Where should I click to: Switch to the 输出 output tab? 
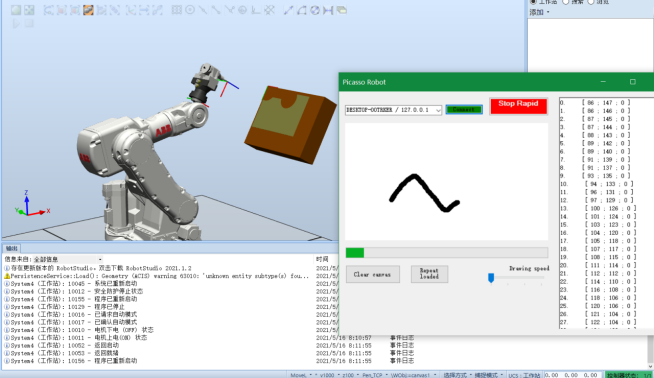(12, 248)
